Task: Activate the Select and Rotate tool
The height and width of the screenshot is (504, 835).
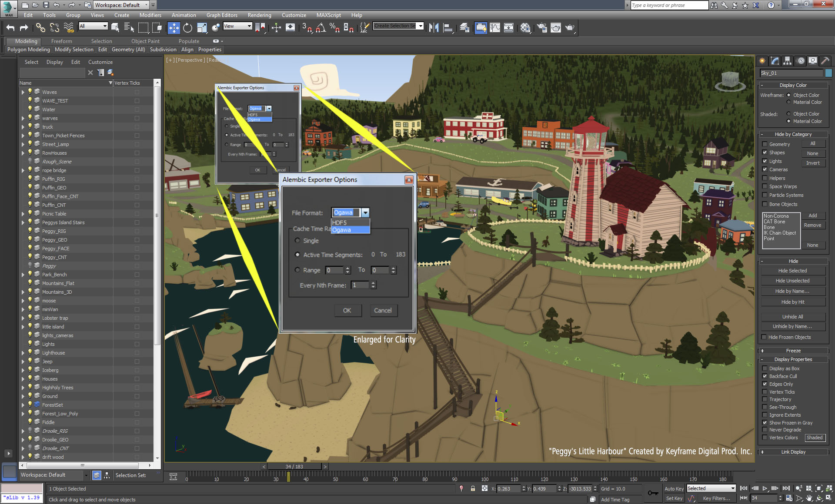Action: click(x=188, y=27)
